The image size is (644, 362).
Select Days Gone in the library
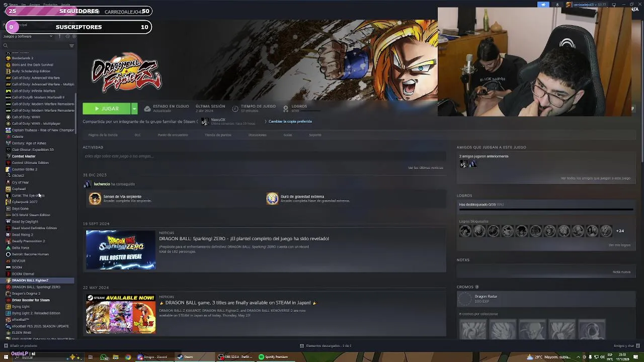pos(20,209)
